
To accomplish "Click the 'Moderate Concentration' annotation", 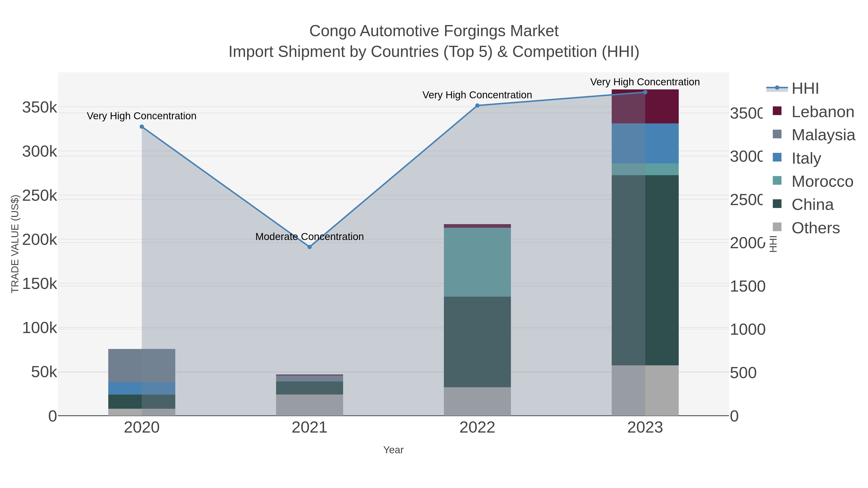I will click(310, 236).
